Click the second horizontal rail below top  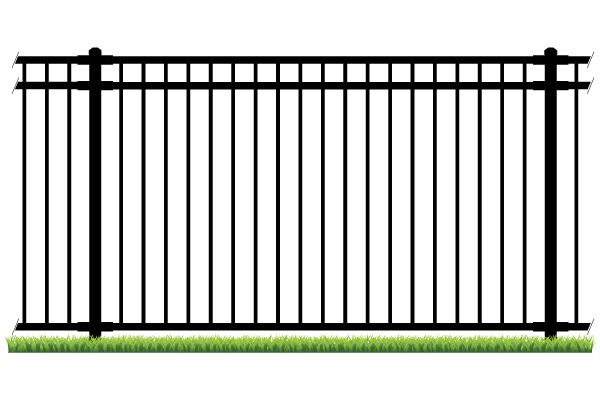click(x=300, y=86)
